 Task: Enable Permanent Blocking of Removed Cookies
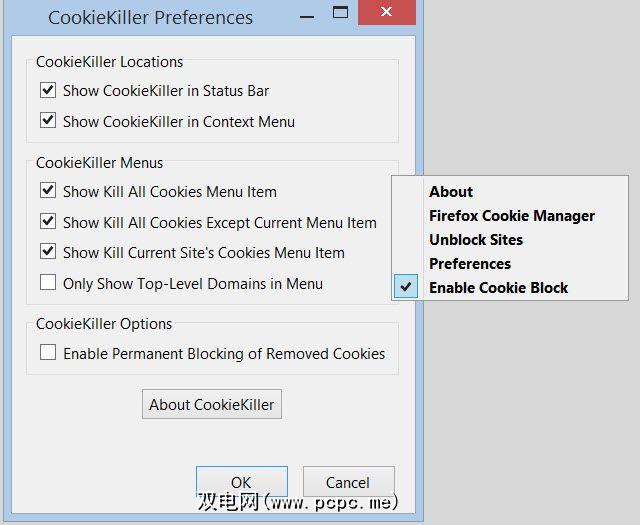[48, 353]
